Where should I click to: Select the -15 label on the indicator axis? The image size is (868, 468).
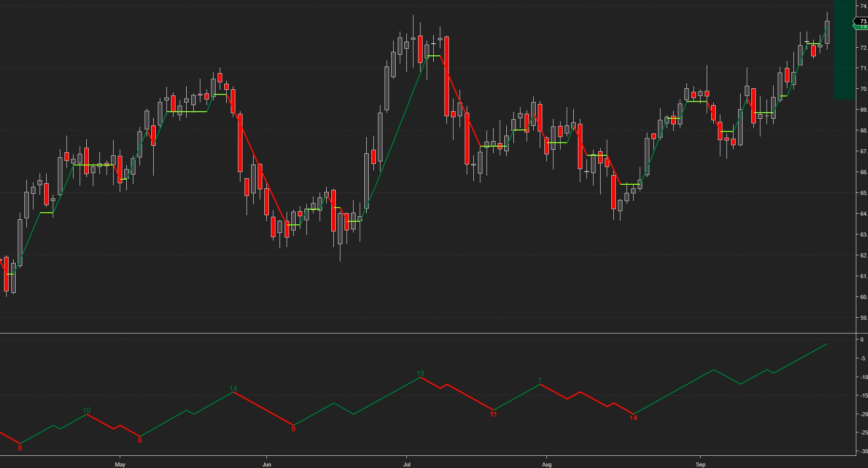click(x=863, y=395)
